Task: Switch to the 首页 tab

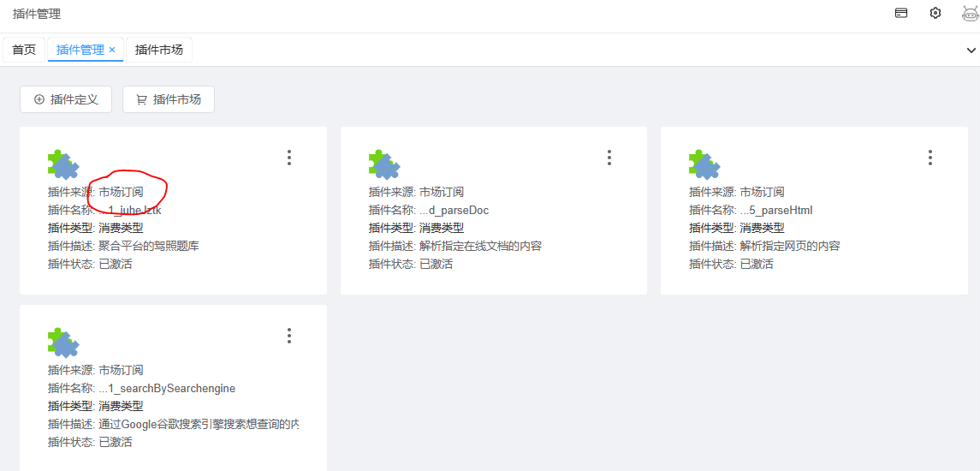Action: coord(24,50)
